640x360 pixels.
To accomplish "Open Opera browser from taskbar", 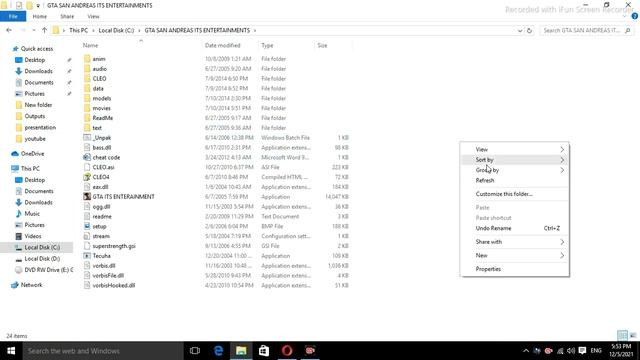I will pyautogui.click(x=287, y=351).
